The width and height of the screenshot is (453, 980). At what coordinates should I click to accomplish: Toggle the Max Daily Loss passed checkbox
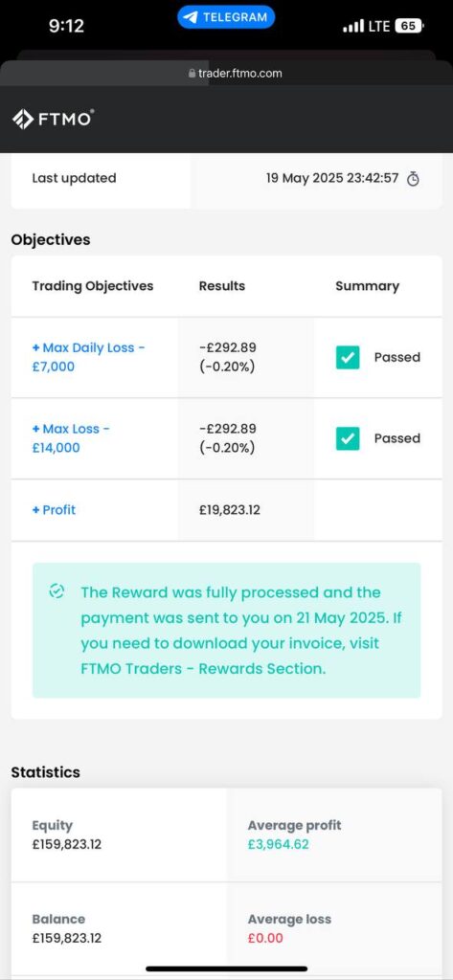348,358
